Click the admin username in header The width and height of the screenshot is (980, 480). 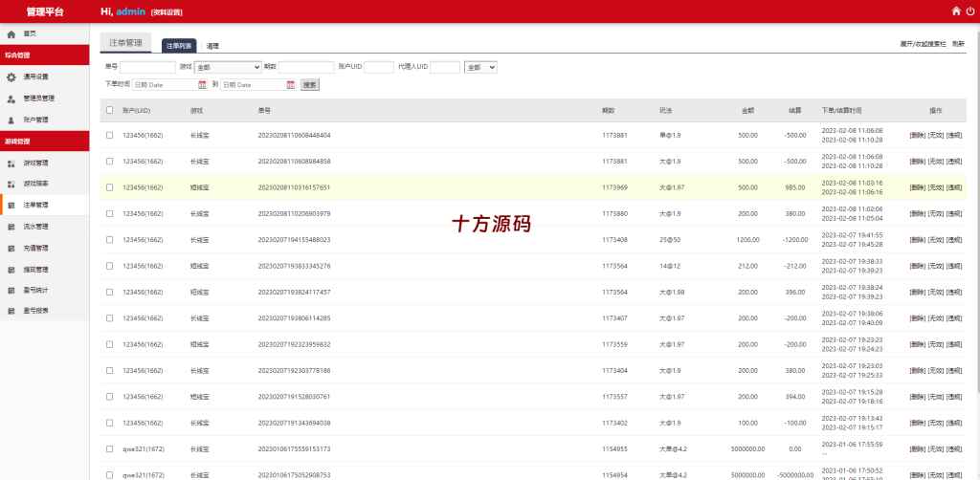130,11
